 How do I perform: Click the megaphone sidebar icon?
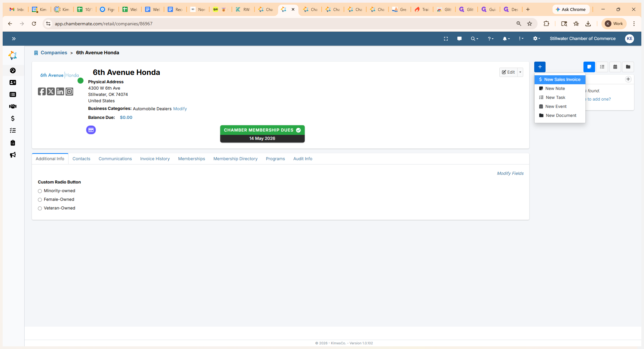(x=13, y=155)
